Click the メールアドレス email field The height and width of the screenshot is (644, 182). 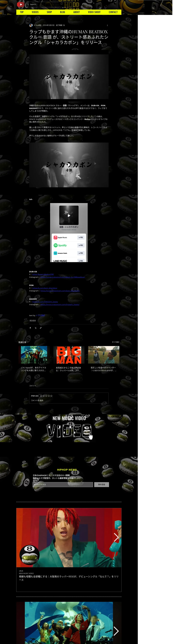tap(63, 485)
